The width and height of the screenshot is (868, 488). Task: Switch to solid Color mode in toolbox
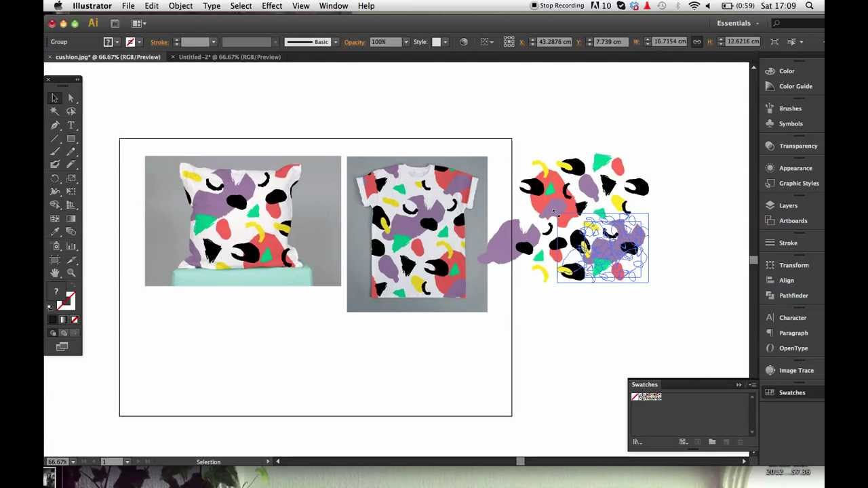(x=53, y=320)
